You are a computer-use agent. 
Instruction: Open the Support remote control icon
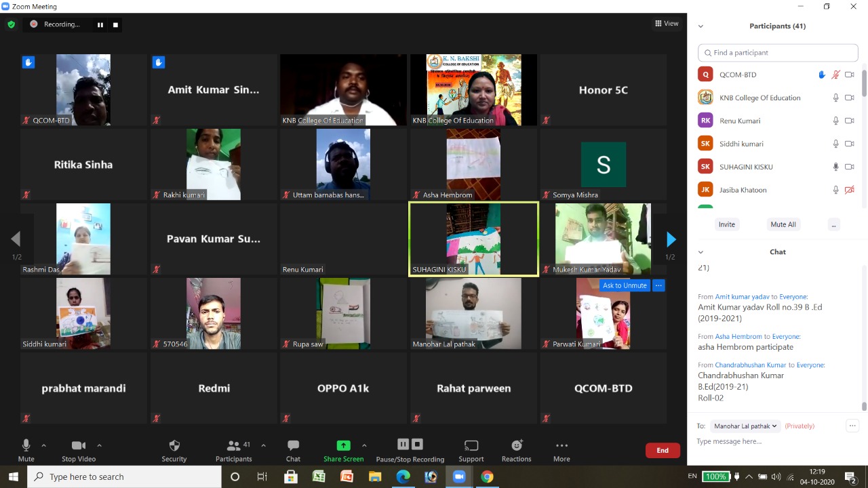pyautogui.click(x=471, y=446)
